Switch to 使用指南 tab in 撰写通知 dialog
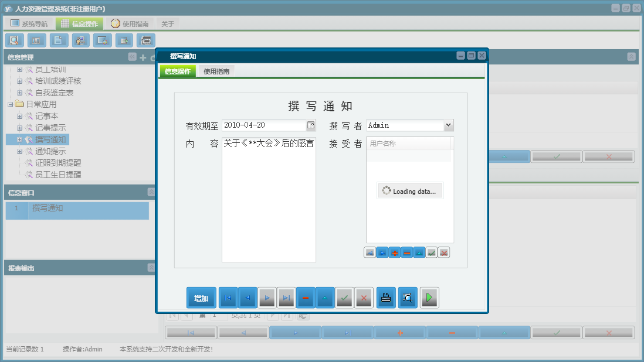The image size is (644, 362). coord(216,71)
